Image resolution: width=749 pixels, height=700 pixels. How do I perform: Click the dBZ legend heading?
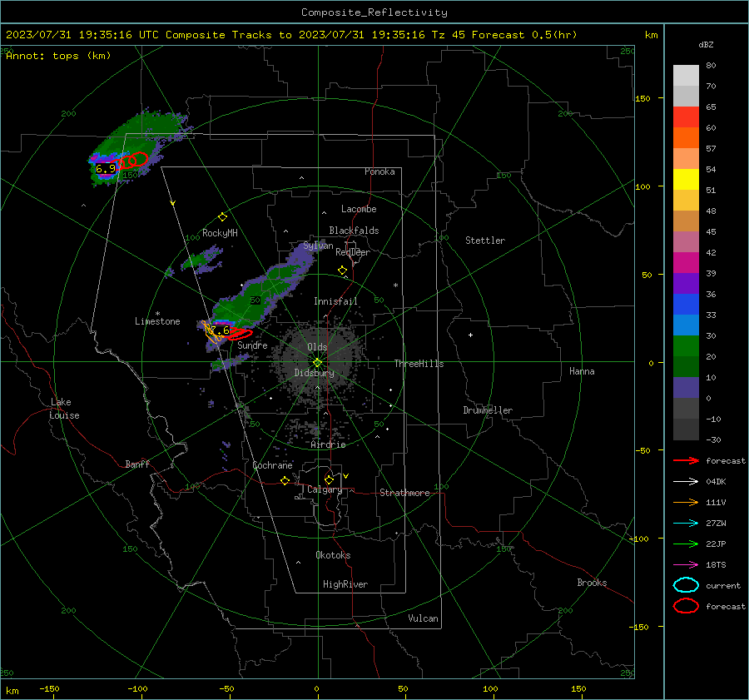[x=706, y=45]
